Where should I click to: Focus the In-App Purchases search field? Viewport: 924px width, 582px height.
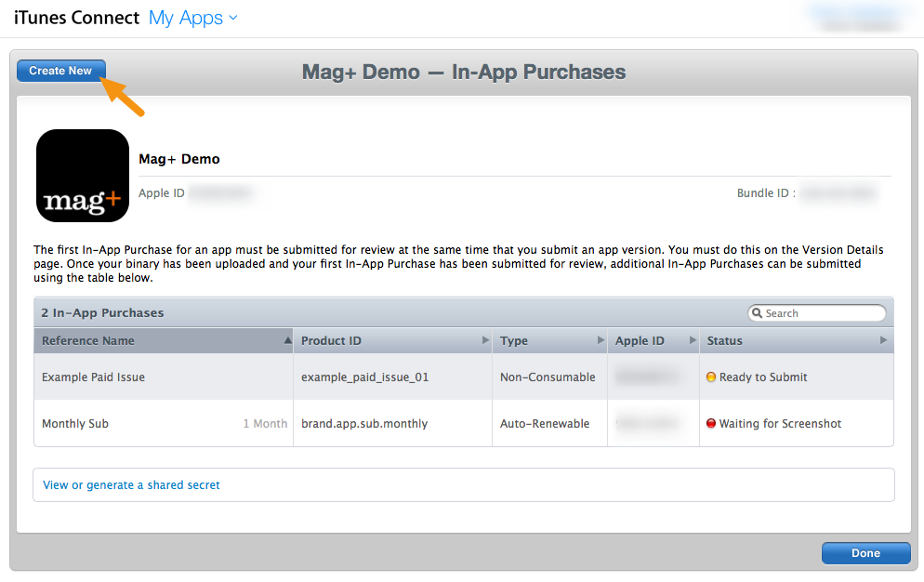click(x=817, y=313)
